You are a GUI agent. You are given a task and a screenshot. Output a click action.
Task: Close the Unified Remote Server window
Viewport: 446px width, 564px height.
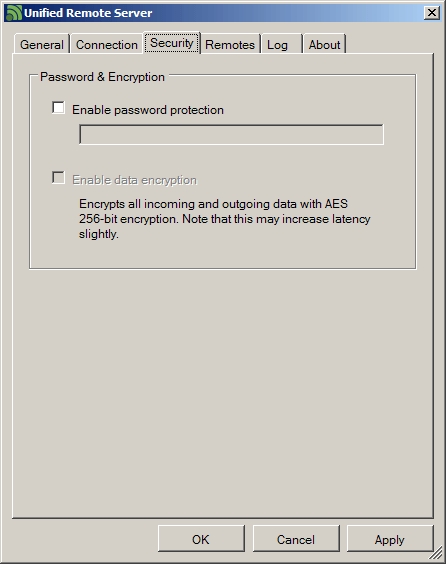(x=432, y=13)
